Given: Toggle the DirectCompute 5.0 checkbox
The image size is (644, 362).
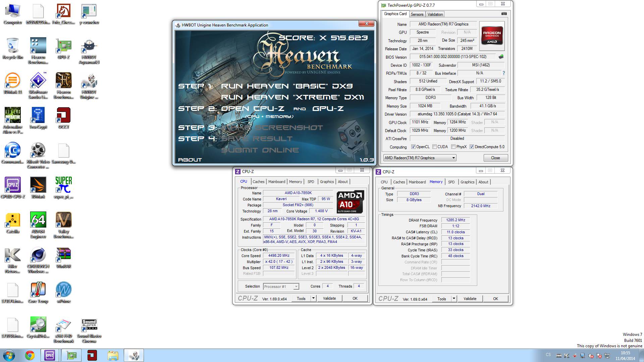Looking at the screenshot, I should click(472, 147).
